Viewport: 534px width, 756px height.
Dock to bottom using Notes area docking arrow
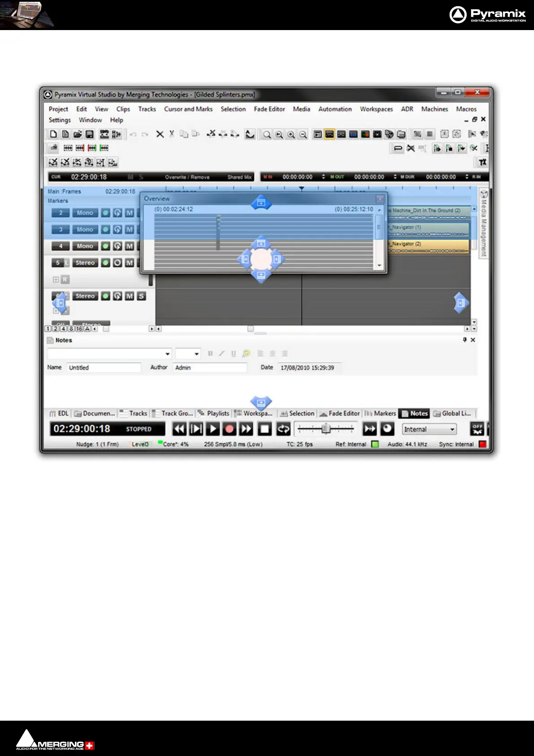(261, 403)
